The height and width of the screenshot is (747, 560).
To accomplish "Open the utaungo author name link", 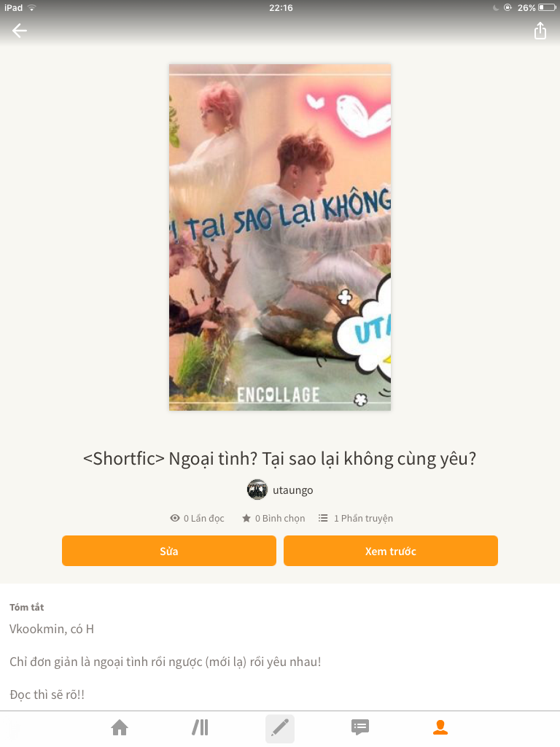I will (293, 490).
